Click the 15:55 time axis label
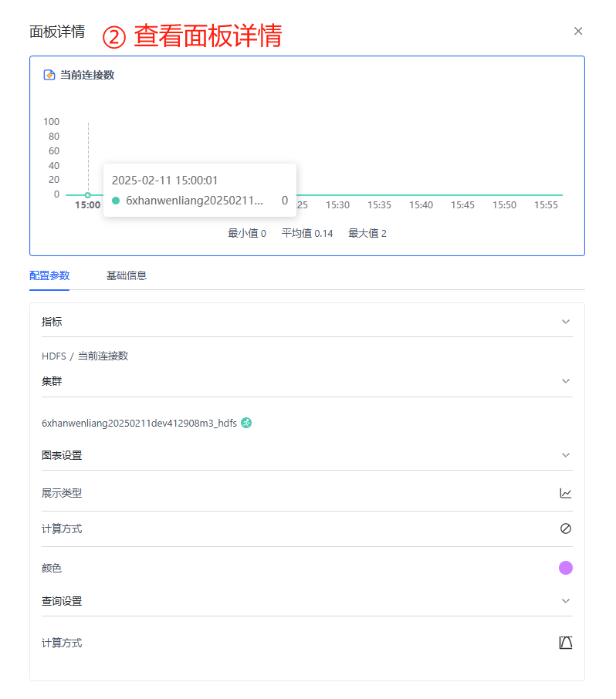Screen dimensions: 616x699 (546, 205)
